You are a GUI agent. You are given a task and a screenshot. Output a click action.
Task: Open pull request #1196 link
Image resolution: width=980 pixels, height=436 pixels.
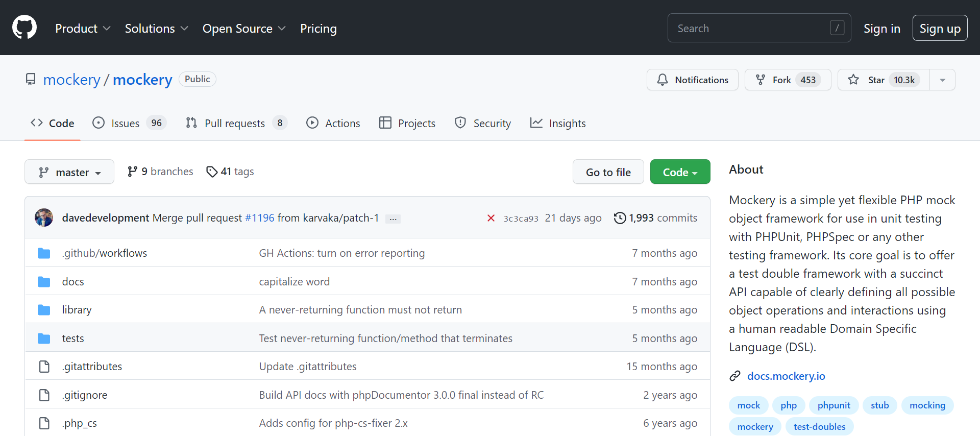pos(260,218)
